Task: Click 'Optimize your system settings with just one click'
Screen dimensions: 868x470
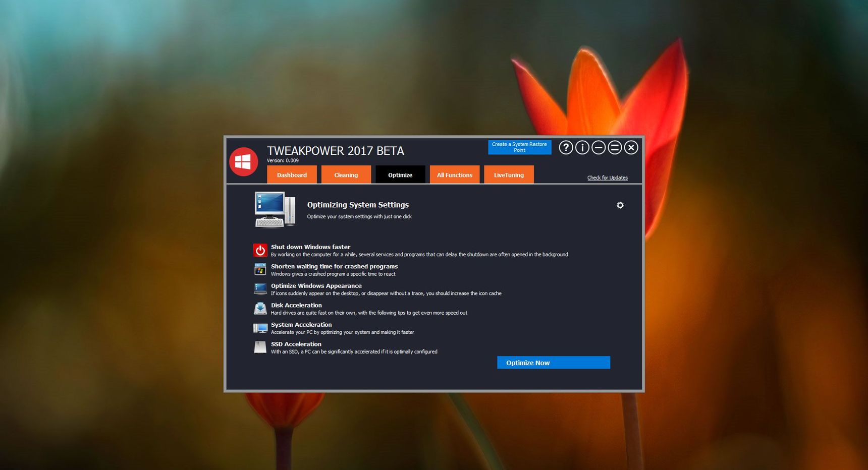Action: pyautogui.click(x=359, y=217)
